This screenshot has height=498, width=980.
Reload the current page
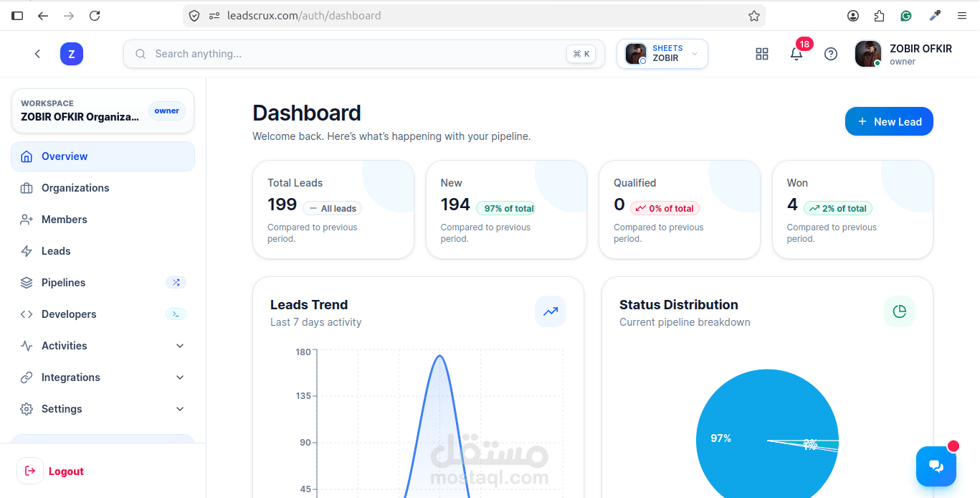pyautogui.click(x=95, y=15)
